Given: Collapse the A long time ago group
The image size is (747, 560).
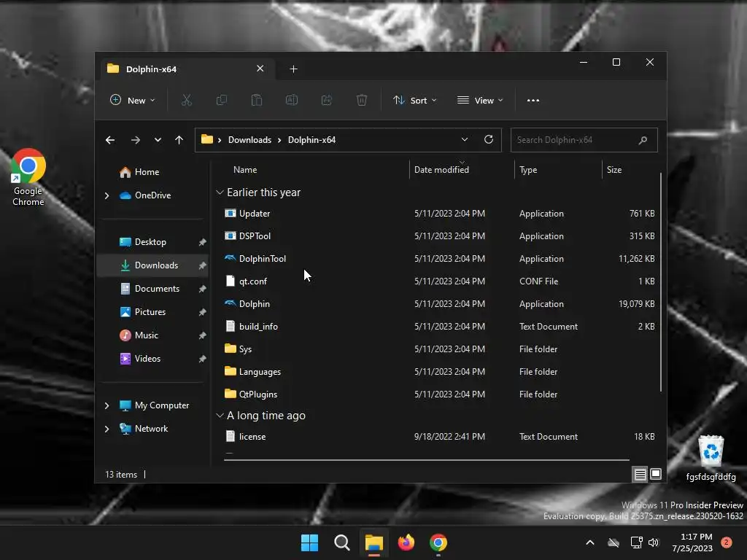Looking at the screenshot, I should pyautogui.click(x=220, y=415).
